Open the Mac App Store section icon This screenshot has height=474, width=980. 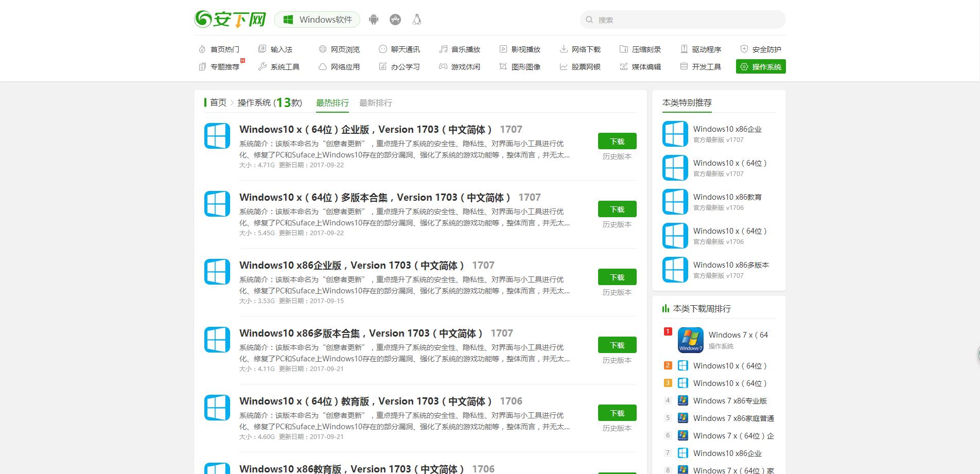coord(395,20)
